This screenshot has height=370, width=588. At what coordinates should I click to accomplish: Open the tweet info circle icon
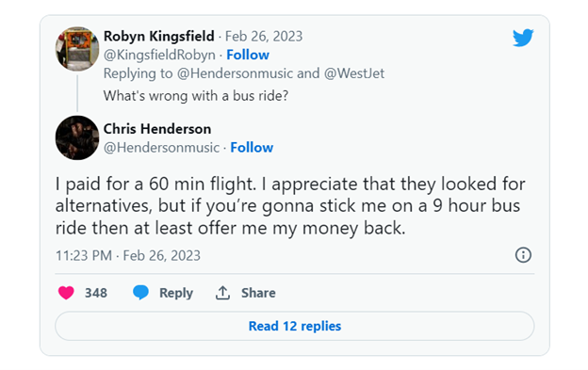tap(523, 255)
